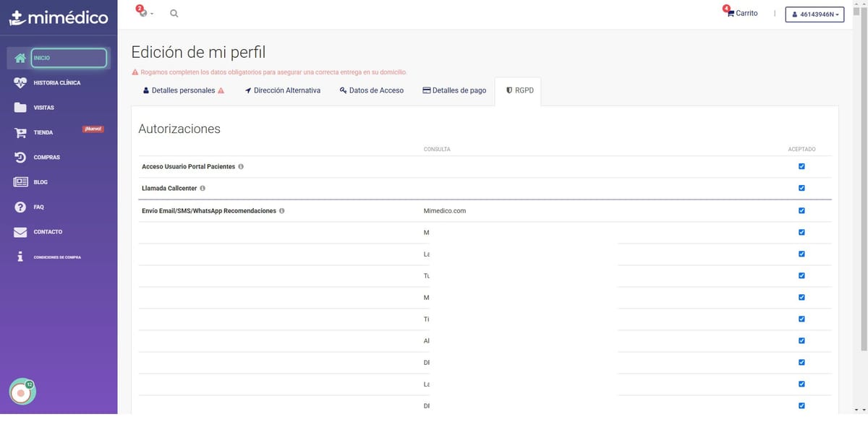This screenshot has height=422, width=868.
Task: Open the Carrito link in header
Action: pyautogui.click(x=742, y=14)
